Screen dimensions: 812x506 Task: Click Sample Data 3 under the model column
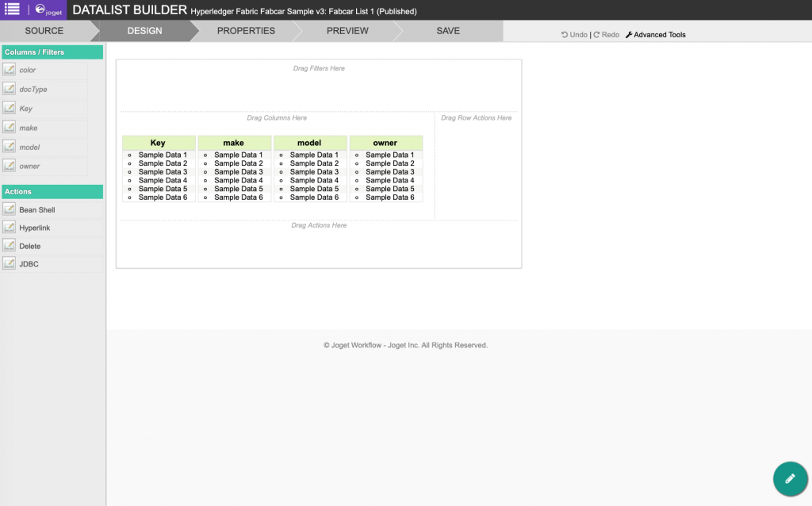[x=314, y=172]
